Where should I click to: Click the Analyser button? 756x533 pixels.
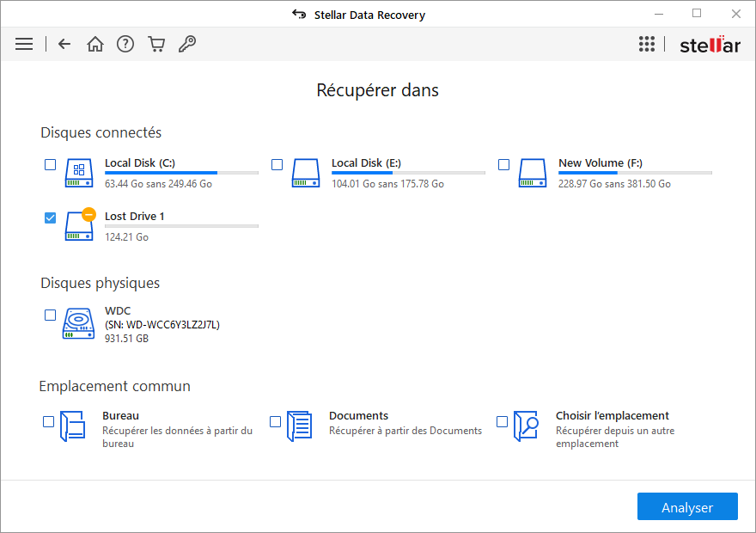click(687, 506)
